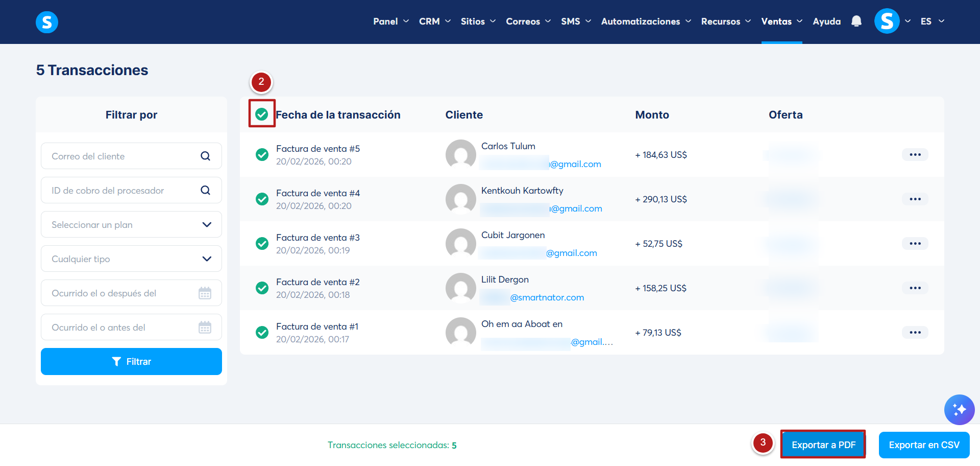980x466 pixels.
Task: Click the amount + 79,13 US$
Action: 658,332
